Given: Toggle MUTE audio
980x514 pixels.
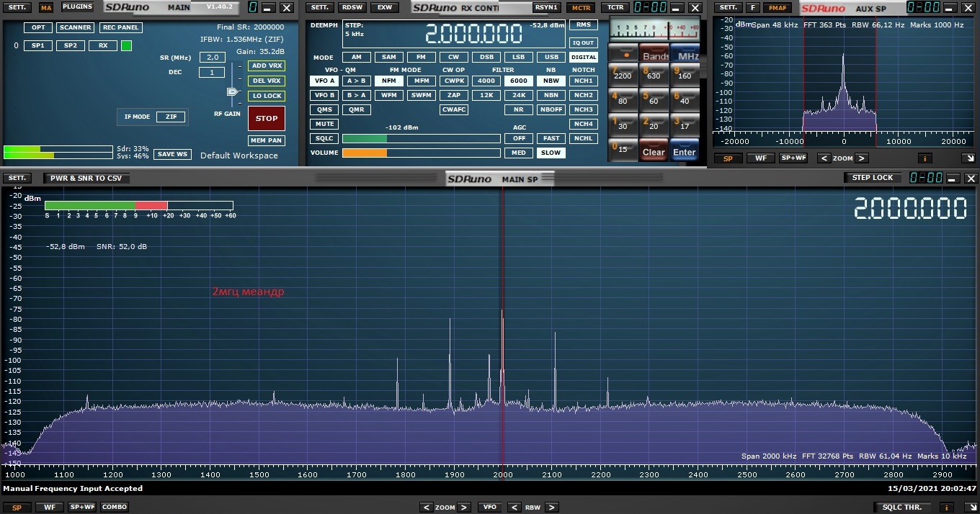Looking at the screenshot, I should pos(324,124).
